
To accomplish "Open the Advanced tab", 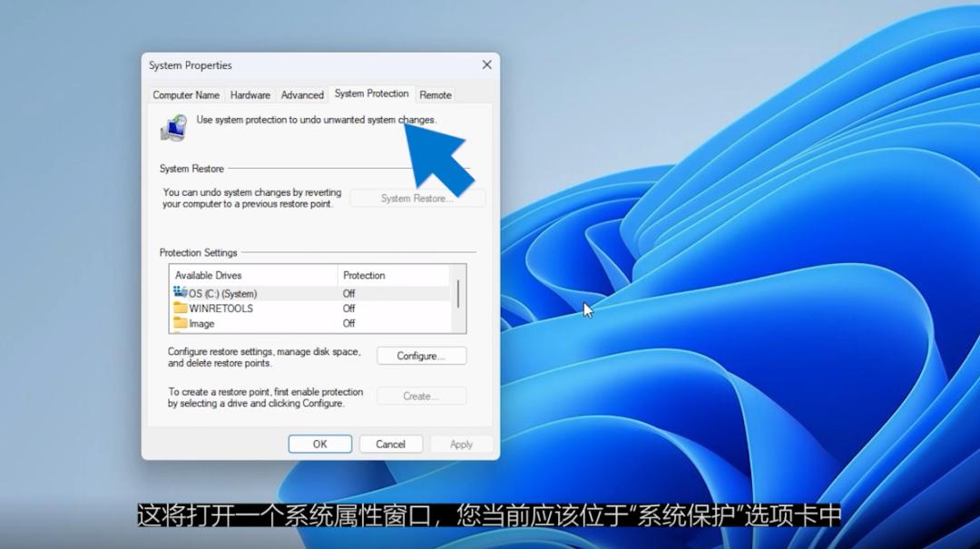I will click(x=302, y=94).
